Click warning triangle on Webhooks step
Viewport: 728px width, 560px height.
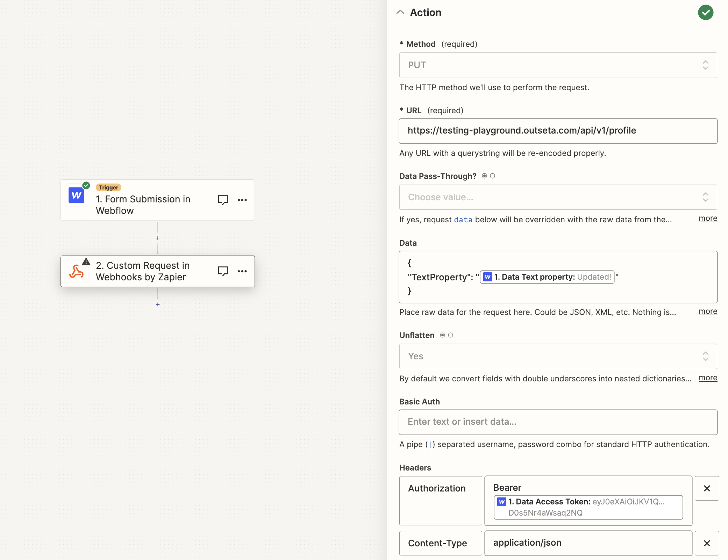point(86,261)
